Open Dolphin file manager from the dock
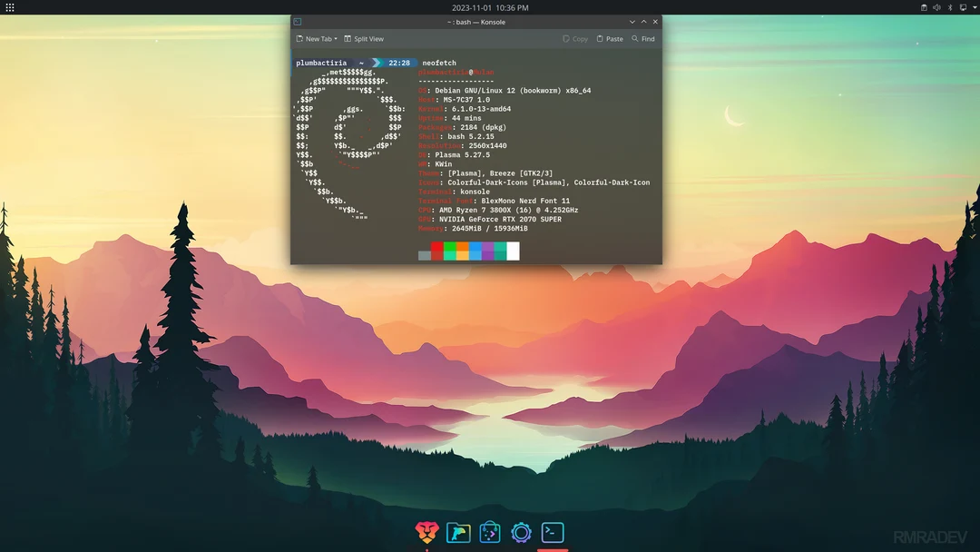This screenshot has width=980, height=552. [x=458, y=533]
